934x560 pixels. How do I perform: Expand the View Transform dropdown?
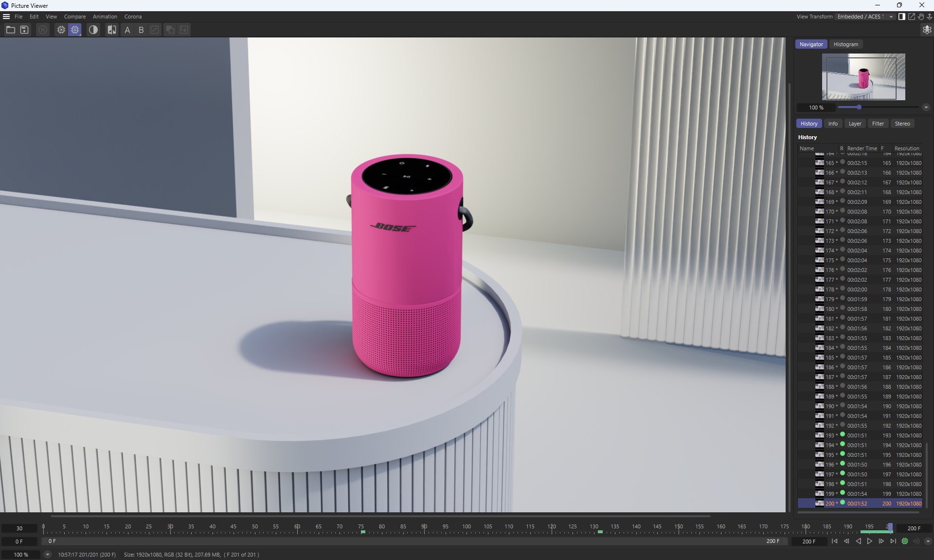(891, 17)
